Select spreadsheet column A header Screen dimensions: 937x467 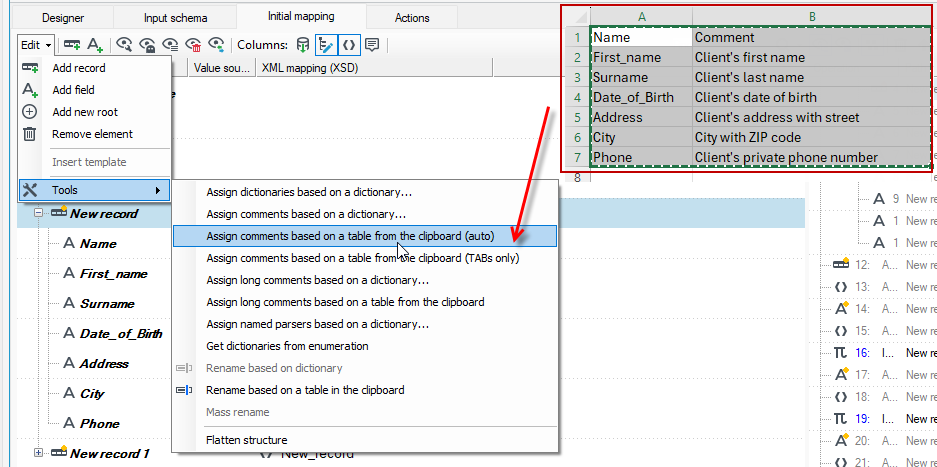click(641, 17)
